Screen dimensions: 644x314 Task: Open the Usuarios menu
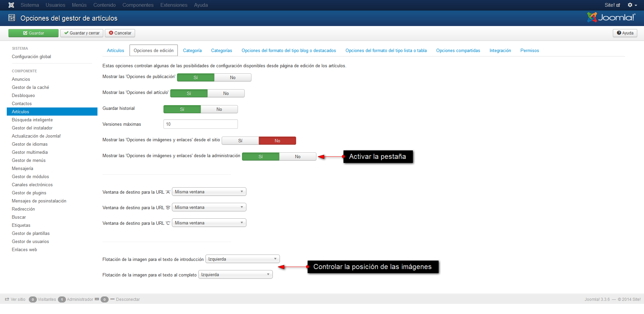click(55, 5)
